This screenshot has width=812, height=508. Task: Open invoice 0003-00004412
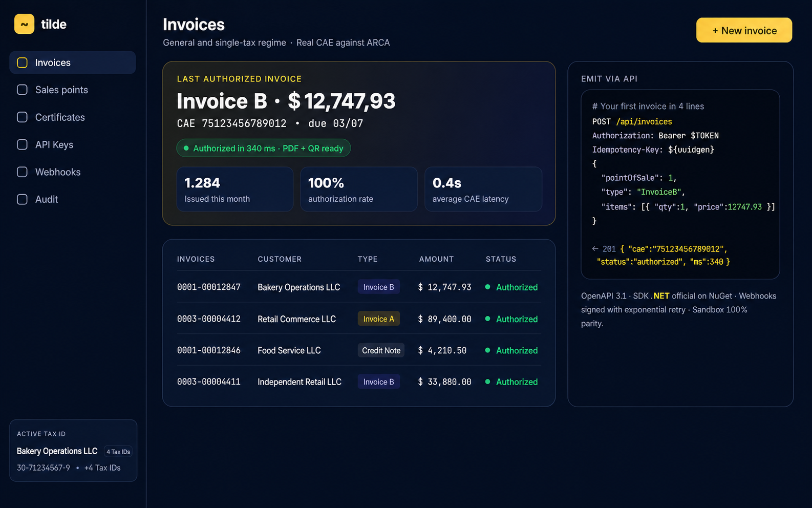click(x=209, y=319)
